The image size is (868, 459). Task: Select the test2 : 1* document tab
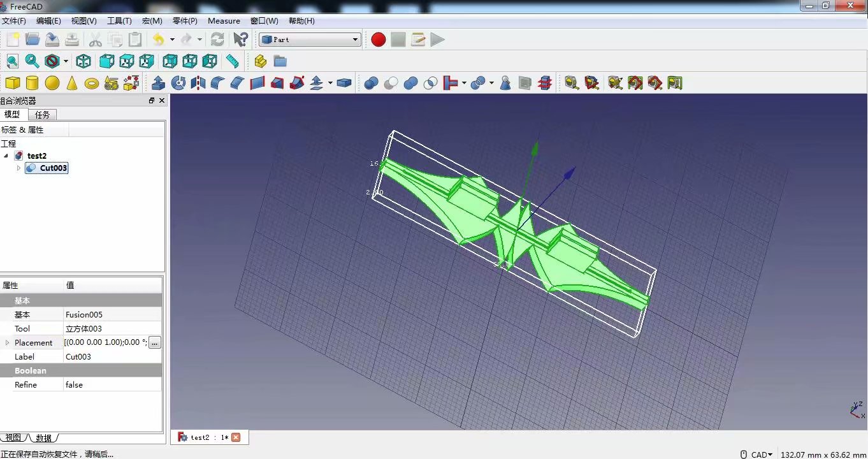click(209, 437)
